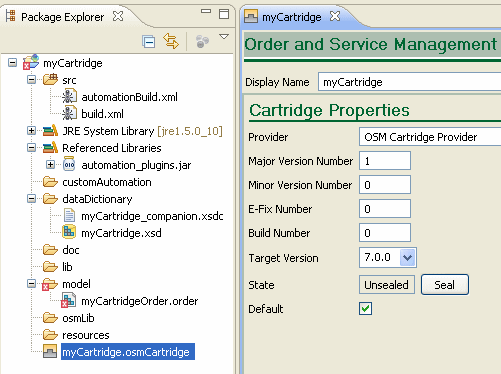Click the automation_plugins.jar jar icon
Screen dimensions: 501x374
[x=69, y=164]
